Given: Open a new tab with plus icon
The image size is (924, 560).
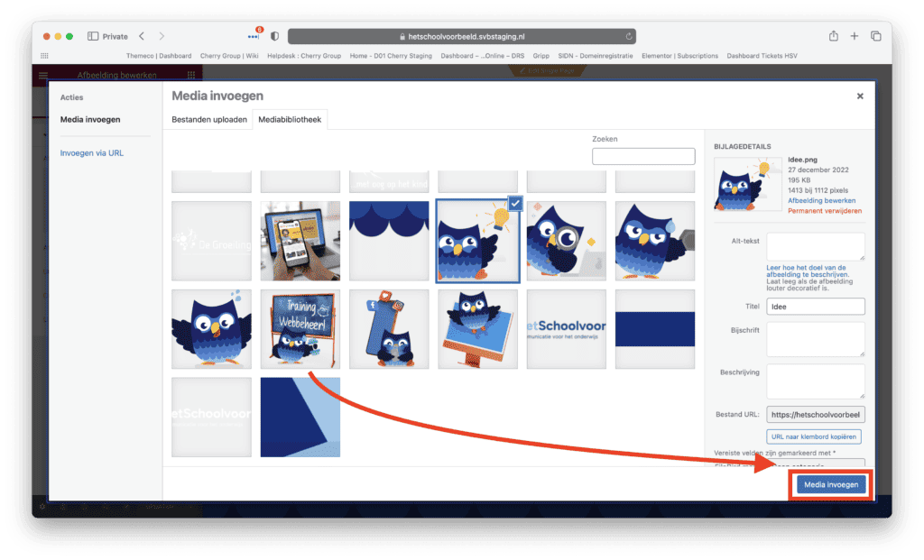Looking at the screenshot, I should (x=855, y=36).
